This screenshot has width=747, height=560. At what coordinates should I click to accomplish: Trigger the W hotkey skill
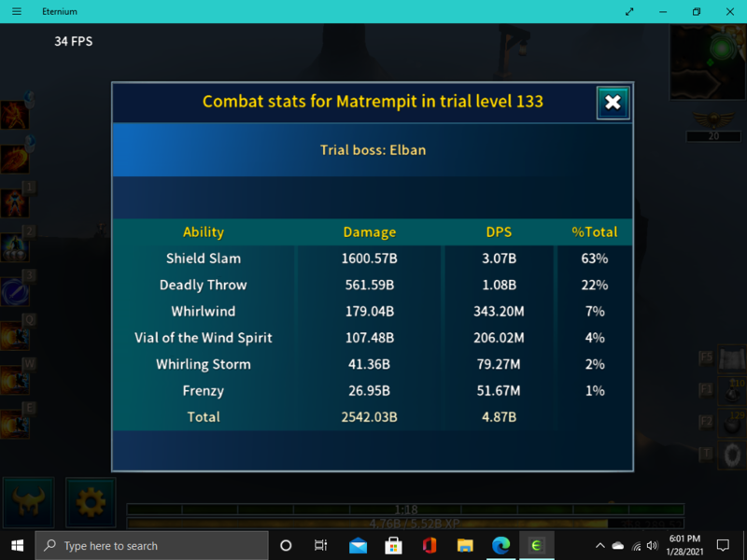[x=14, y=380]
